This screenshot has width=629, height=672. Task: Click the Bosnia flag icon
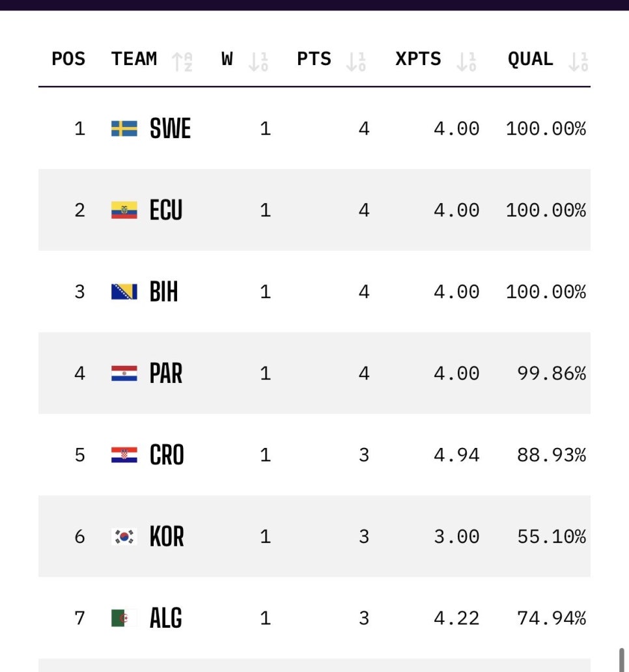[124, 292]
